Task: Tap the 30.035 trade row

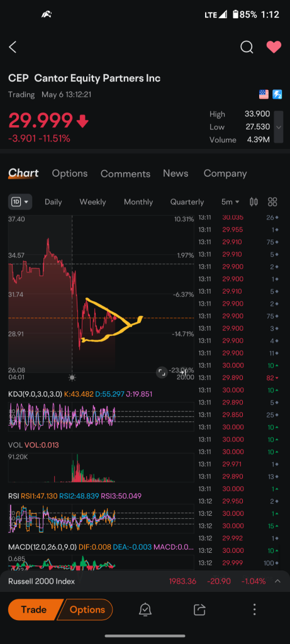Action: pyautogui.click(x=238, y=217)
